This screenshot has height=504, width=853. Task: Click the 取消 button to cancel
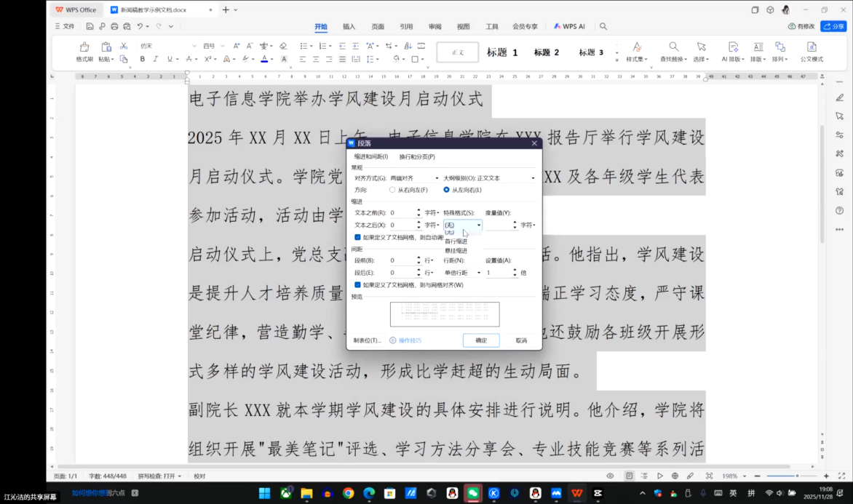(521, 340)
